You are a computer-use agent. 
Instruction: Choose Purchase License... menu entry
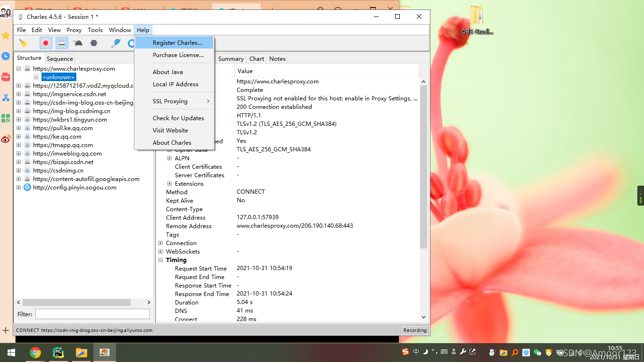(x=174, y=55)
